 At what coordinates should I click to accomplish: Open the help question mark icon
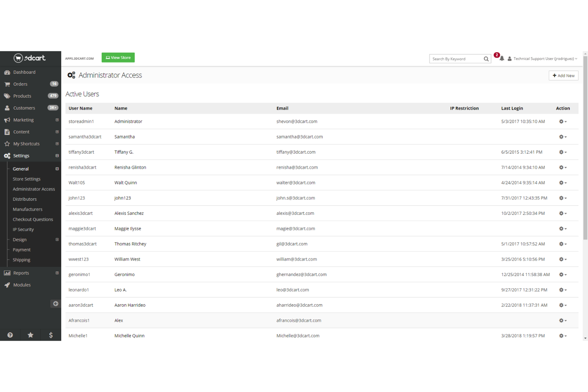coord(10,335)
